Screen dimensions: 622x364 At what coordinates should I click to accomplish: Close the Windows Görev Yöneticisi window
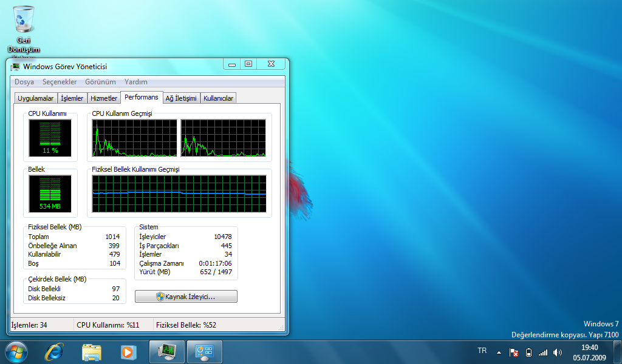pyautogui.click(x=271, y=64)
